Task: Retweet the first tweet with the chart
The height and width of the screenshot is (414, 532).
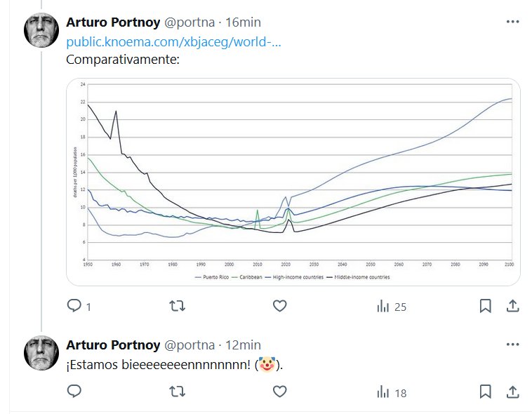Action: pos(178,306)
